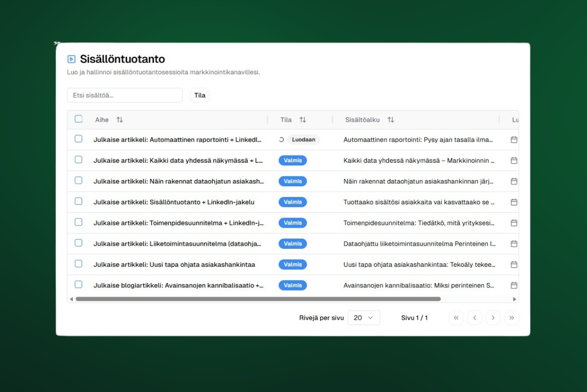
Task: Click the Etsi sisältöä search field
Action: 125,95
